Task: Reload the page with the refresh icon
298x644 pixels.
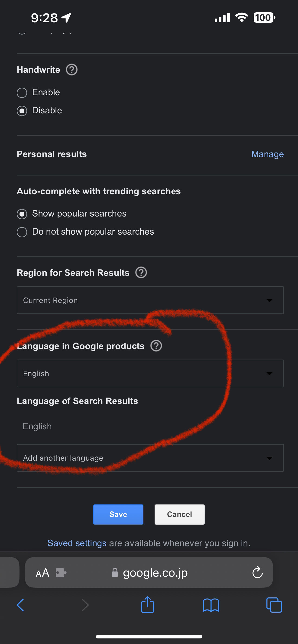Action: [x=257, y=572]
